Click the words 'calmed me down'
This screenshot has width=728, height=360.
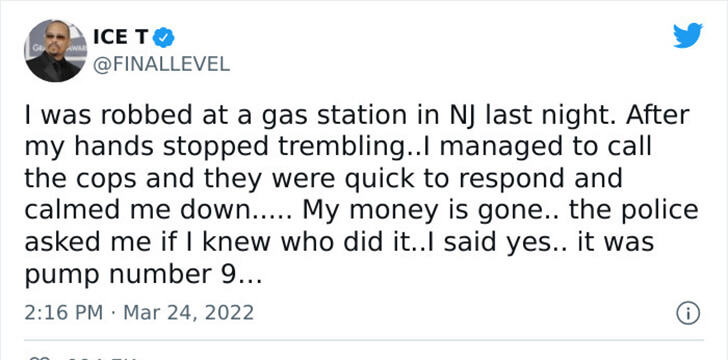(x=136, y=210)
